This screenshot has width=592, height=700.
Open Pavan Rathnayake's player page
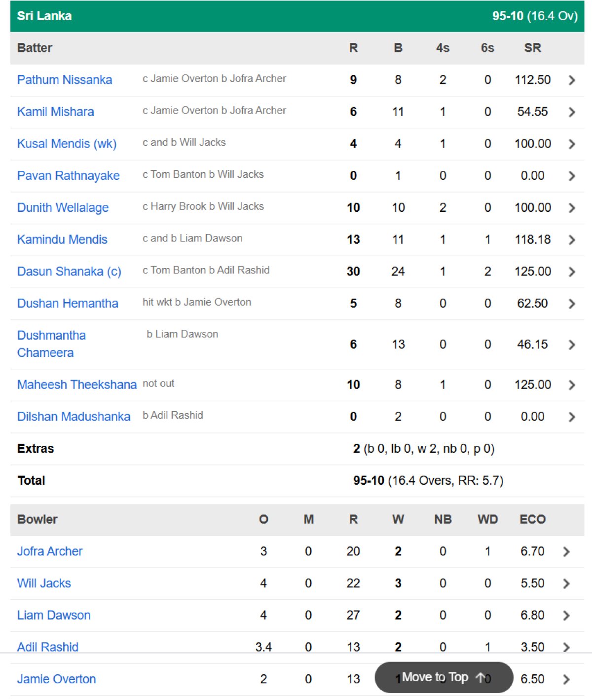point(69,176)
